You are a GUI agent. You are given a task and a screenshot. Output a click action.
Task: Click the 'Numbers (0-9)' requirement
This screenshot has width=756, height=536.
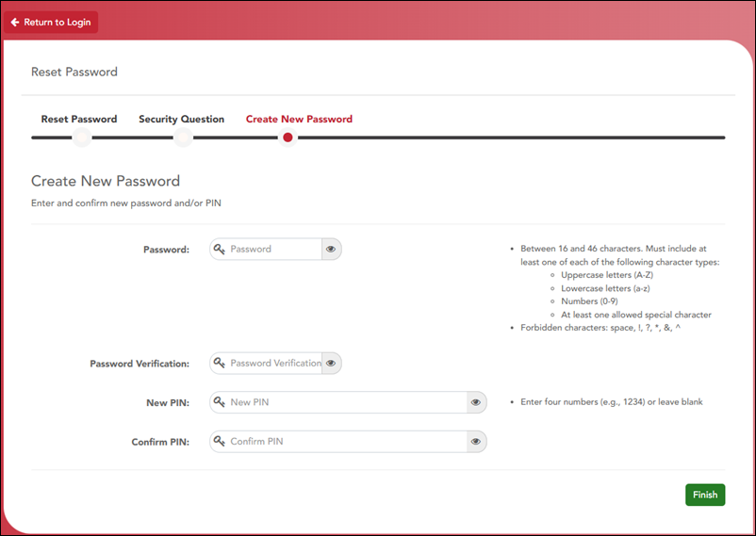tap(589, 301)
